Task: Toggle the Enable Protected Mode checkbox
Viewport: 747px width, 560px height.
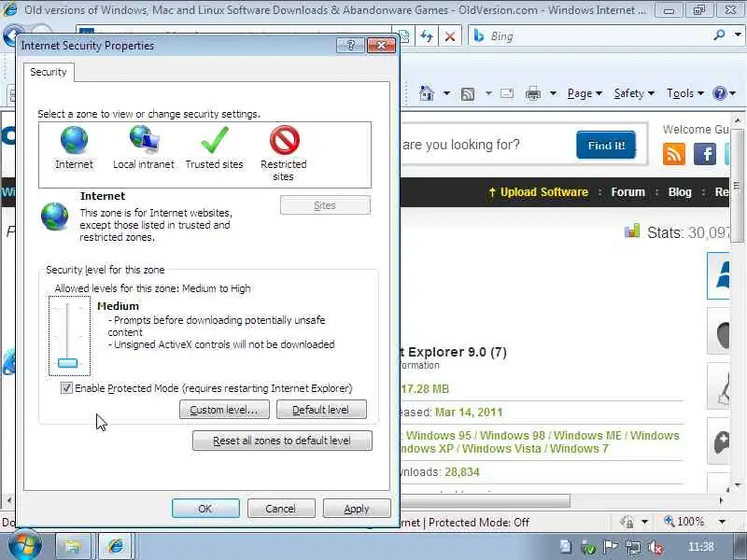Action: tap(66, 387)
